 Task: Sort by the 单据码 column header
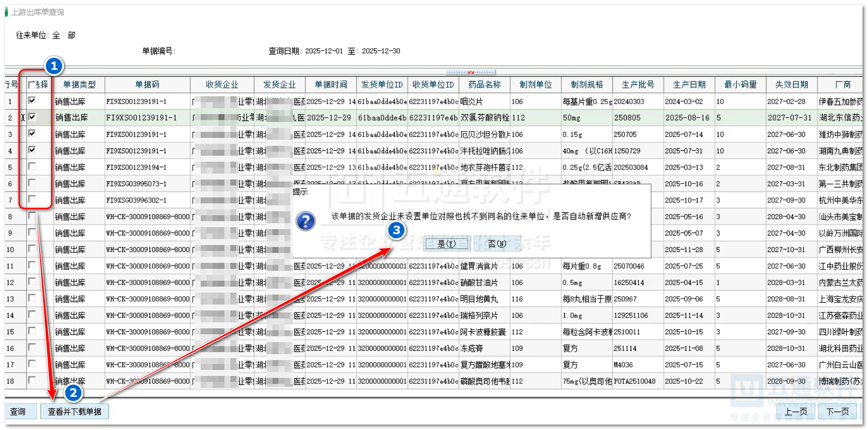click(x=147, y=85)
